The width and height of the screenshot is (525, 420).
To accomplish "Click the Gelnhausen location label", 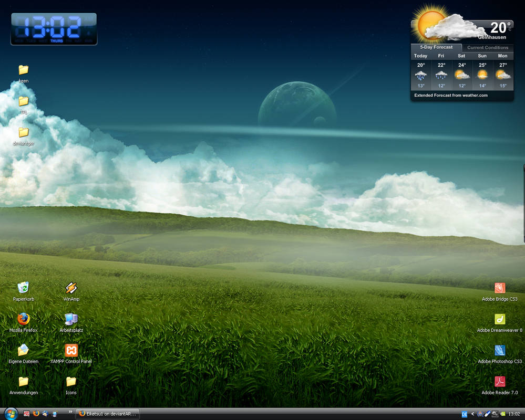I will [492, 37].
